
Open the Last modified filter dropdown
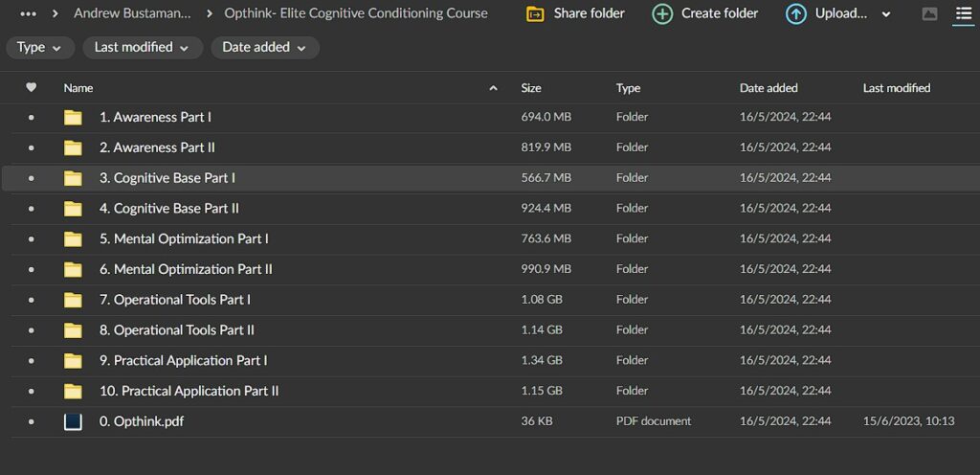tap(142, 48)
